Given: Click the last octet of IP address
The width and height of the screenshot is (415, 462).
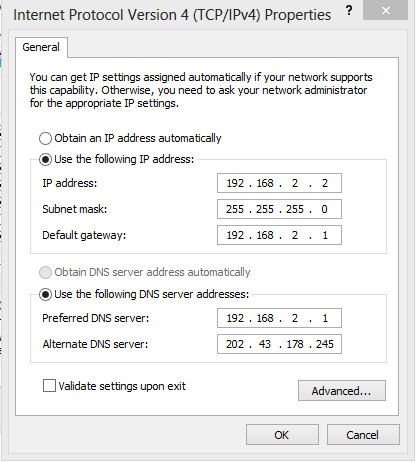Looking at the screenshot, I should (325, 183).
